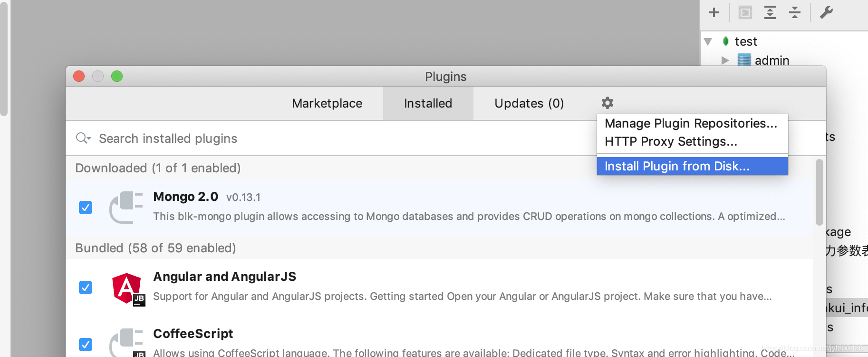Click the Bundled (58 of 59 enabled) header
This screenshot has width=868, height=357.
pyautogui.click(x=155, y=248)
